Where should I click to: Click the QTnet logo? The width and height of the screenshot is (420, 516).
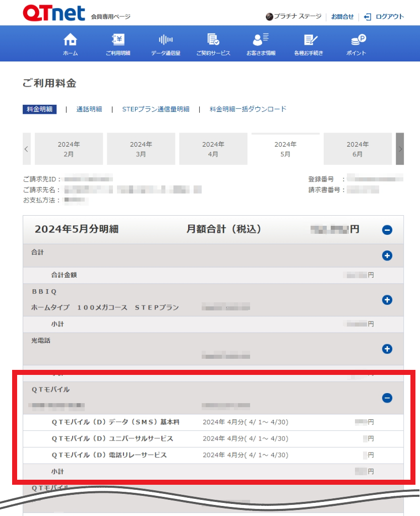[x=54, y=13]
